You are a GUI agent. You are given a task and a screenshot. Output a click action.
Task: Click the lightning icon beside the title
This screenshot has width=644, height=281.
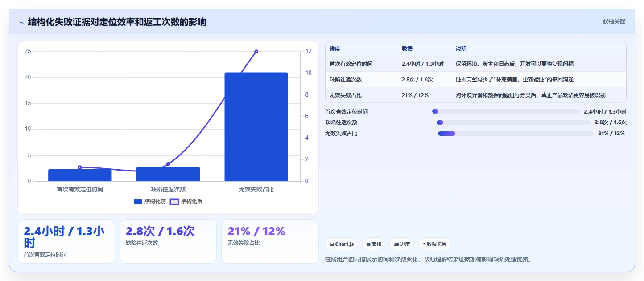point(21,22)
